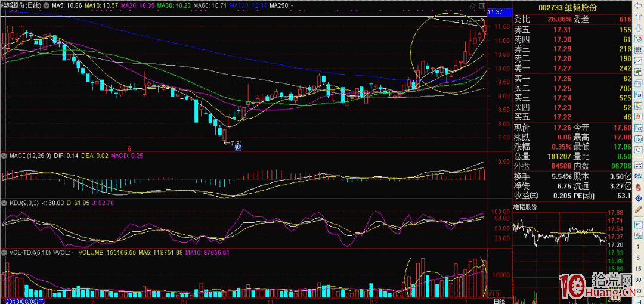Click the 委比 26.06% value

click(x=559, y=20)
